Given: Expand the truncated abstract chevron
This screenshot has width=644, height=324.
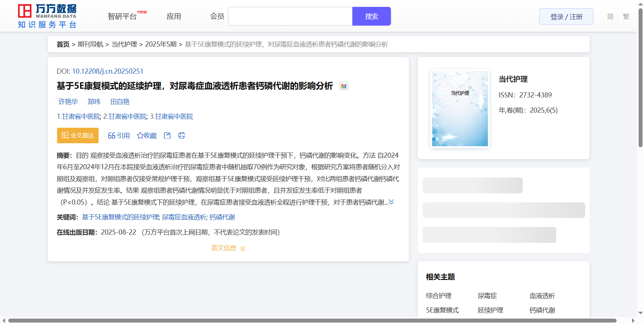Looking at the screenshot, I should 391,202.
